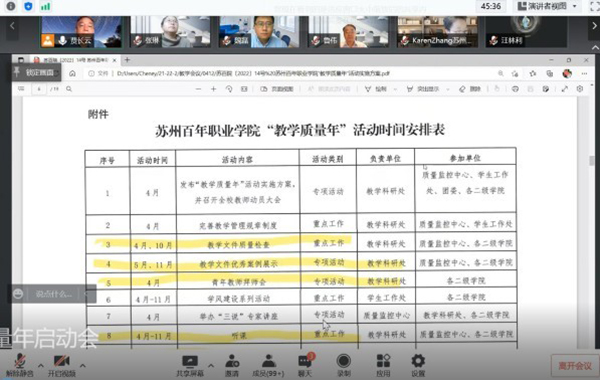Rotate the PDF page
The width and height of the screenshot is (600, 380).
229,89
